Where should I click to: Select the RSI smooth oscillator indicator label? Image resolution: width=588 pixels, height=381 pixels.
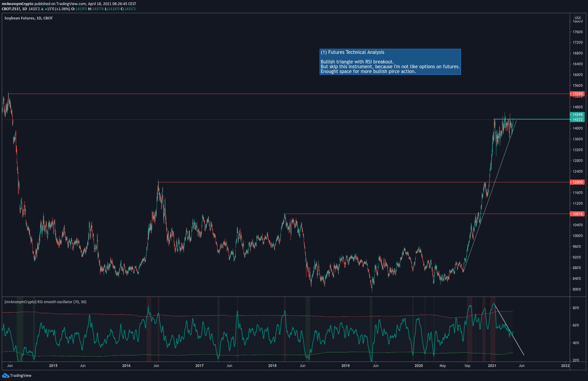(45, 302)
